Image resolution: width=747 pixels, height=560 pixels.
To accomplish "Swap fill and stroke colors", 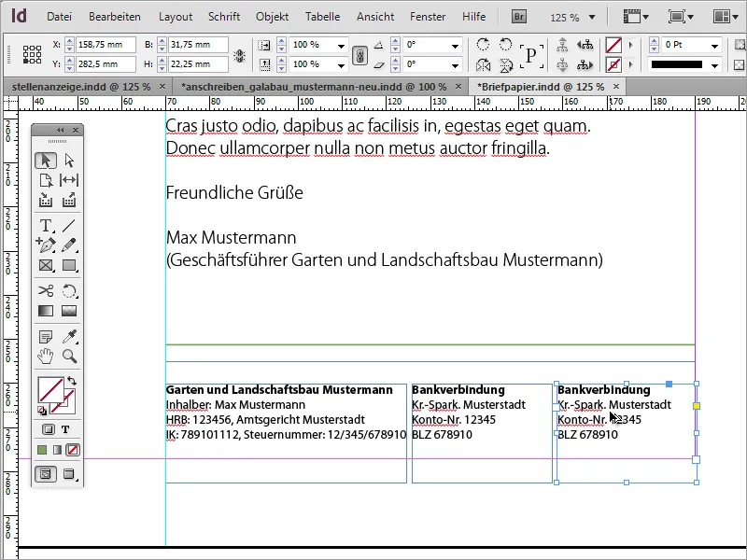I will point(72,381).
